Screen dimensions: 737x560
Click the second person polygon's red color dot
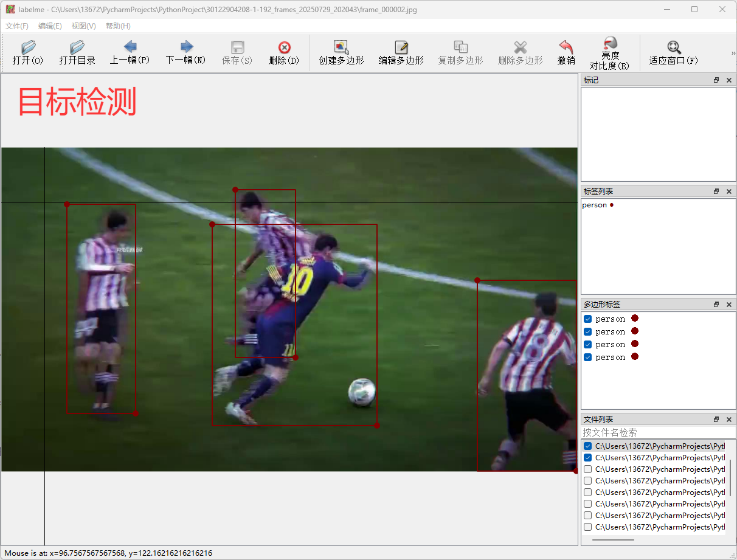click(x=635, y=331)
